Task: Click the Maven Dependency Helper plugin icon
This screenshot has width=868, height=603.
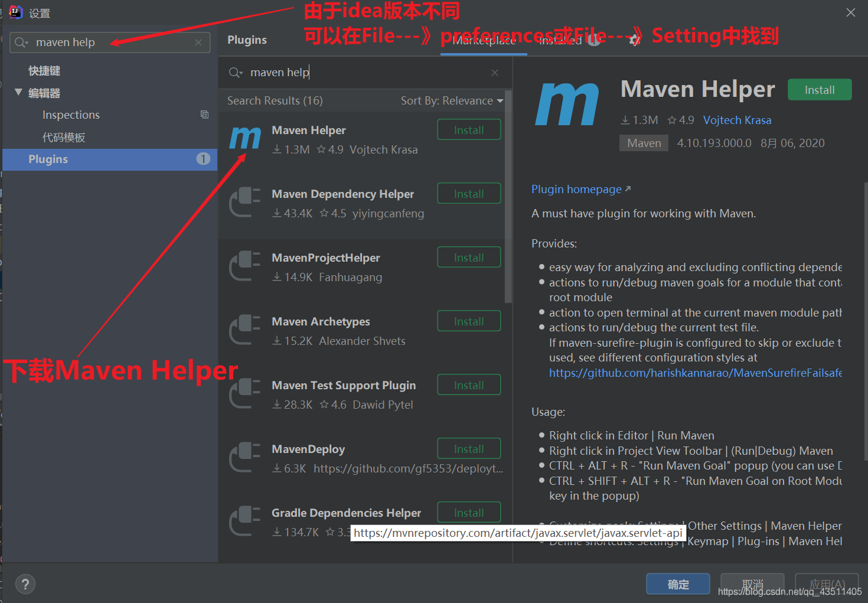Action: tap(245, 202)
